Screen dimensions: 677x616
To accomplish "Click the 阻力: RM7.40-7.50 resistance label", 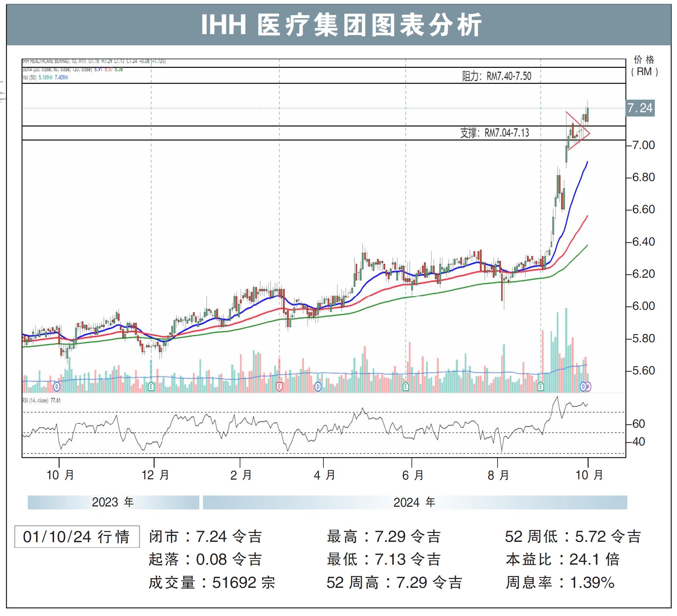I will [x=497, y=76].
